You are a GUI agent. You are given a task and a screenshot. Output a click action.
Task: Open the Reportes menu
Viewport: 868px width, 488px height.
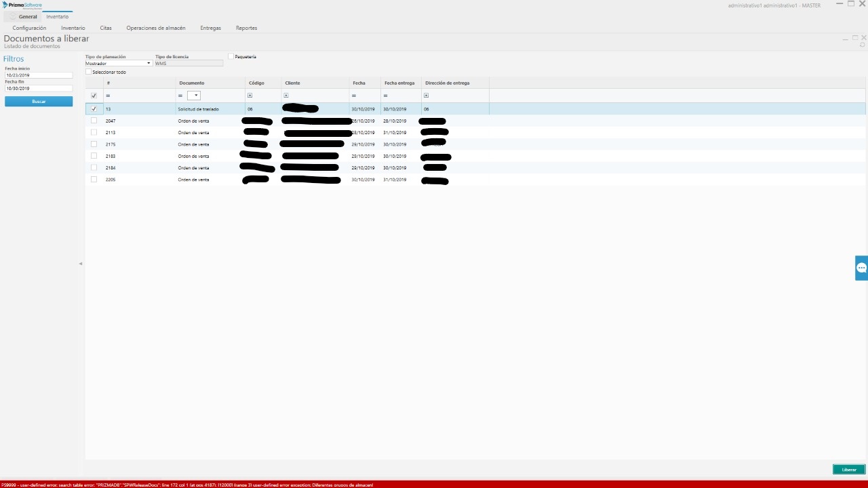(x=246, y=28)
